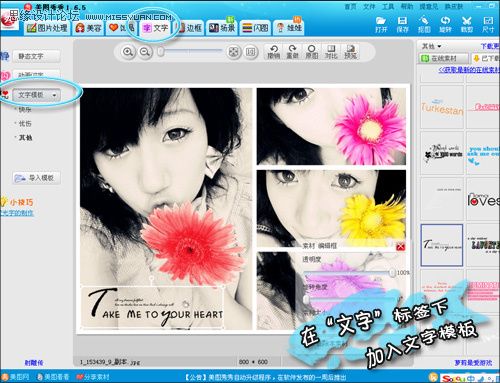The image size is (500, 383).
Task: Click the 对比 compare icon
Action: coord(331,52)
